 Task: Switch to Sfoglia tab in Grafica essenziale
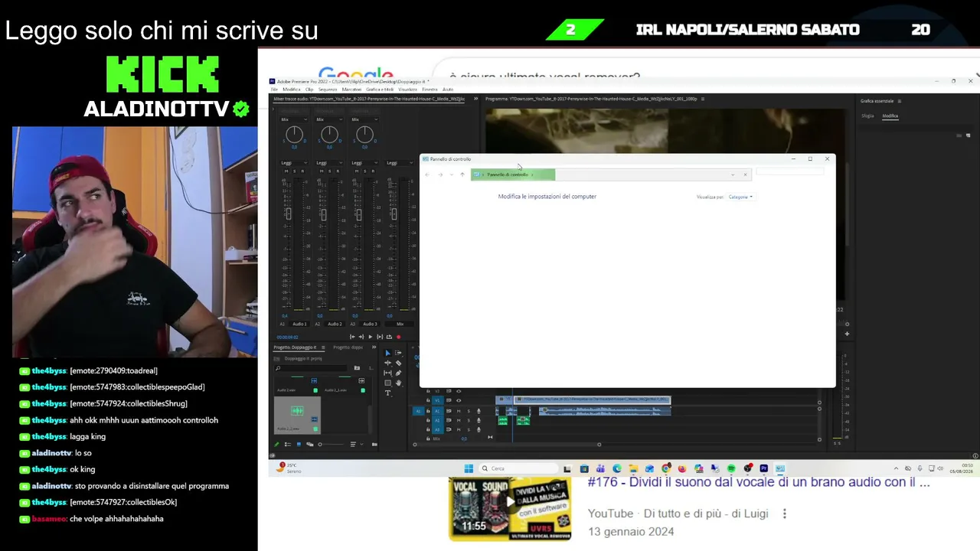coord(867,116)
